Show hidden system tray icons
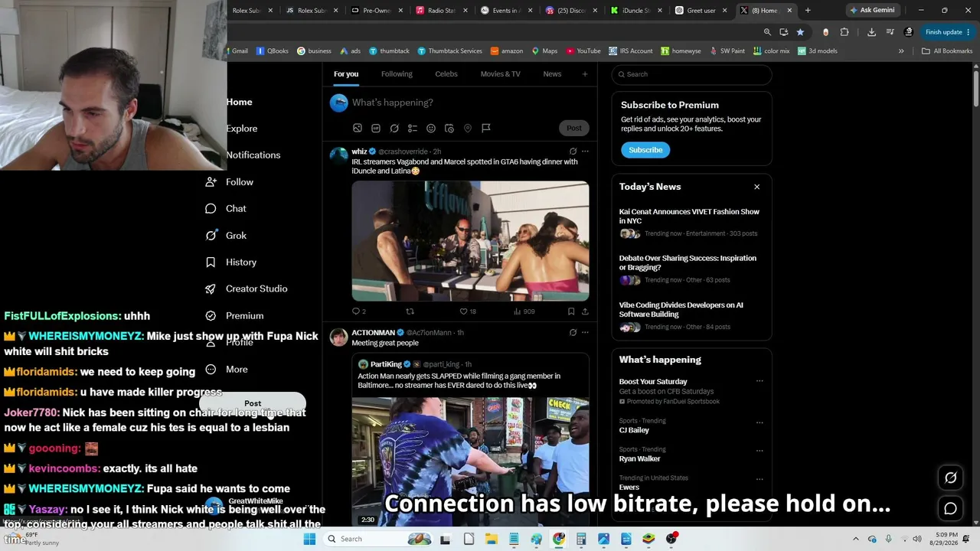The width and height of the screenshot is (980, 551). pyautogui.click(x=856, y=539)
